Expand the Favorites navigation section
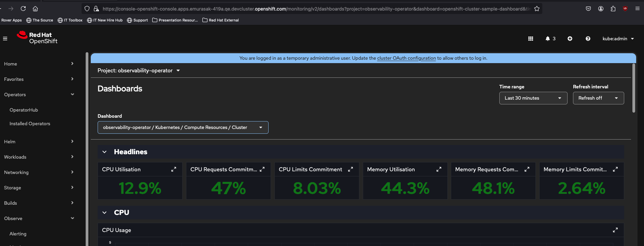 tap(39, 79)
